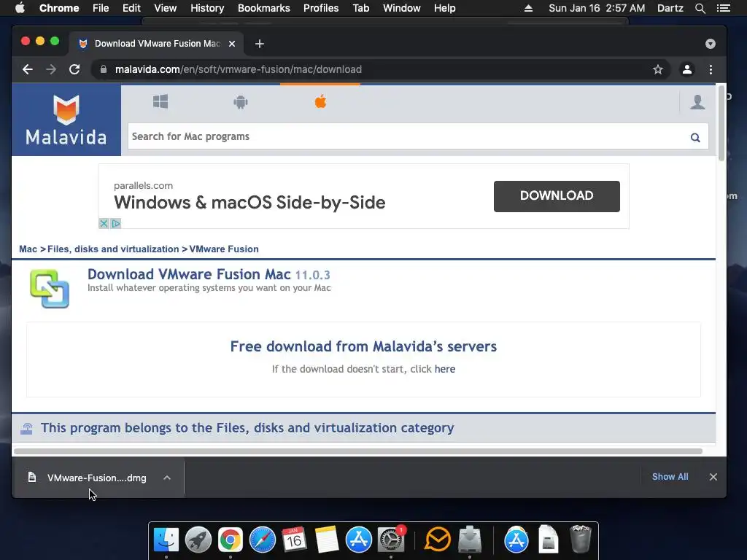This screenshot has height=560, width=747.
Task: Open the Bookmarks menu
Action: (x=264, y=8)
